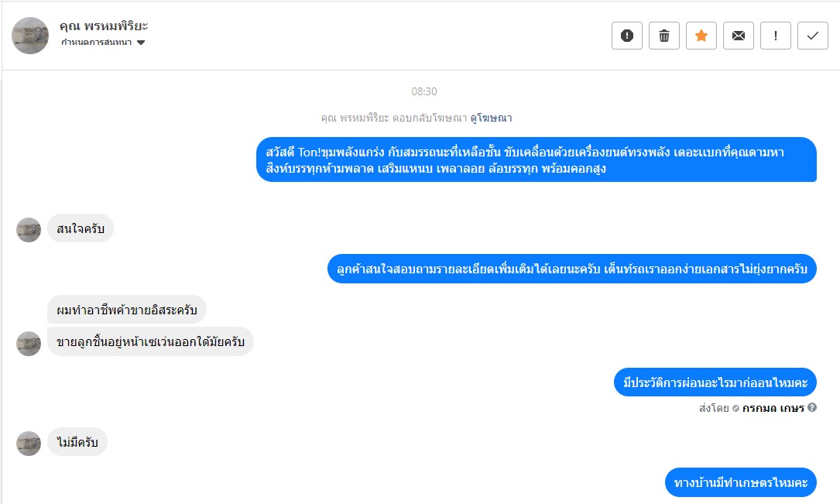
Task: Toggle the orange star follow-up marker
Action: pyautogui.click(x=701, y=36)
